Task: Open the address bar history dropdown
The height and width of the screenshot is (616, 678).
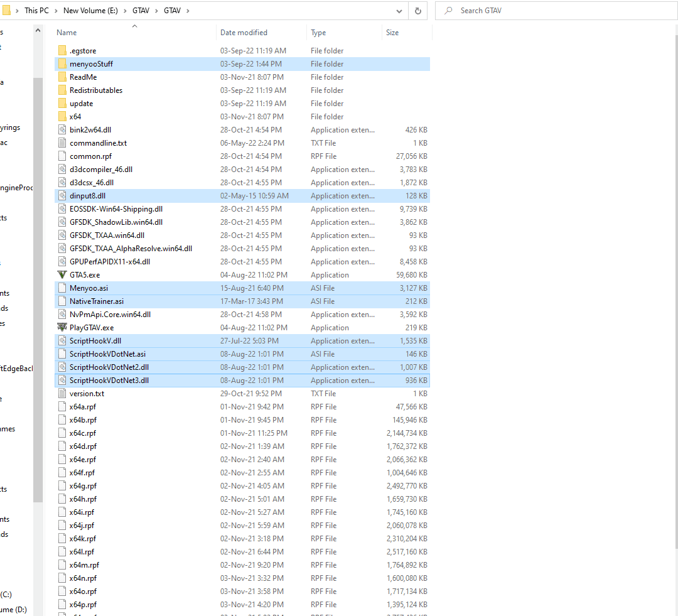Action: click(399, 11)
